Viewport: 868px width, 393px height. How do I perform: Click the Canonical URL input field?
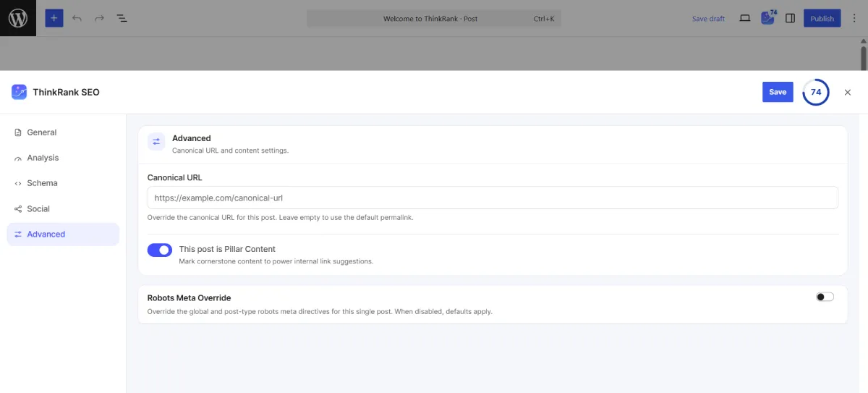click(x=493, y=198)
